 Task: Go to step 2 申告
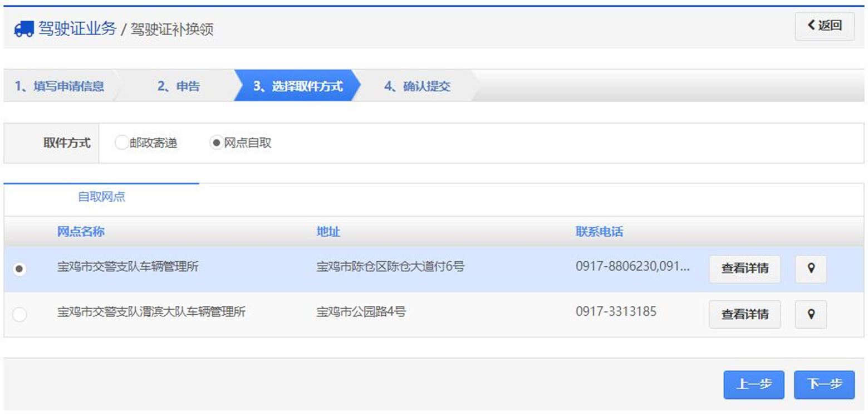tap(178, 86)
